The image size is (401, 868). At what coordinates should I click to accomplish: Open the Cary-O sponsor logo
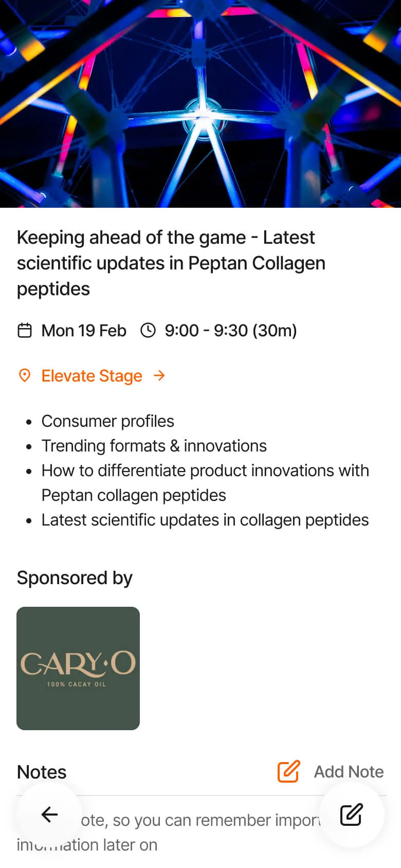pos(78,668)
